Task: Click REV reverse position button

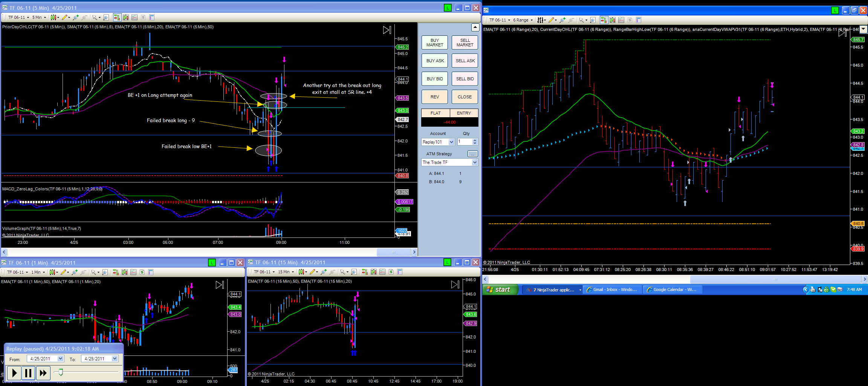Action: click(x=435, y=97)
